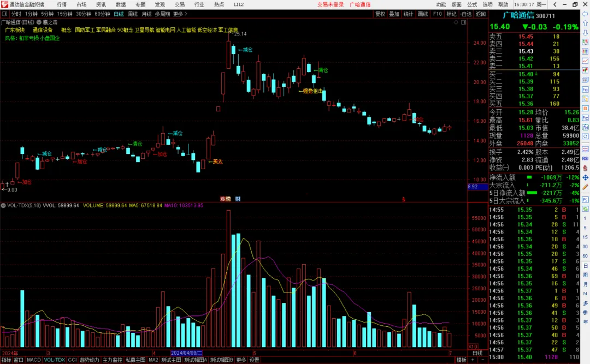Click the 返回 button

point(481,14)
